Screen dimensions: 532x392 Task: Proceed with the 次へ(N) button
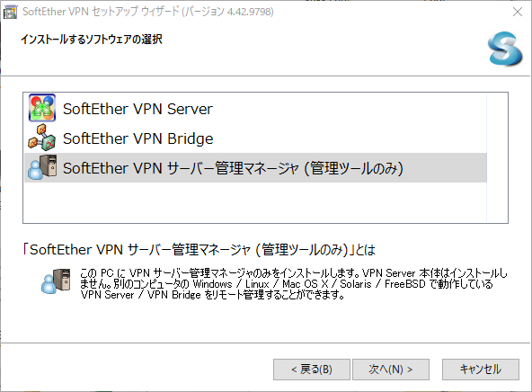(x=391, y=370)
